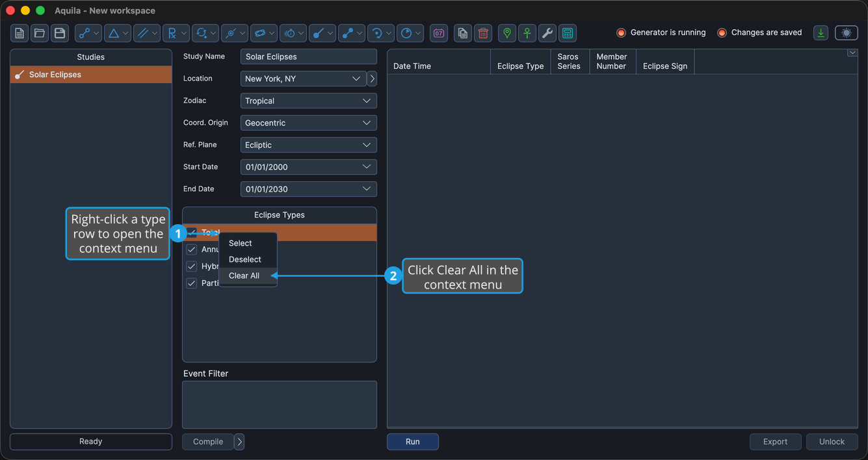This screenshot has width=868, height=460.
Task: Click the new document icon in toolbar
Action: click(20, 33)
